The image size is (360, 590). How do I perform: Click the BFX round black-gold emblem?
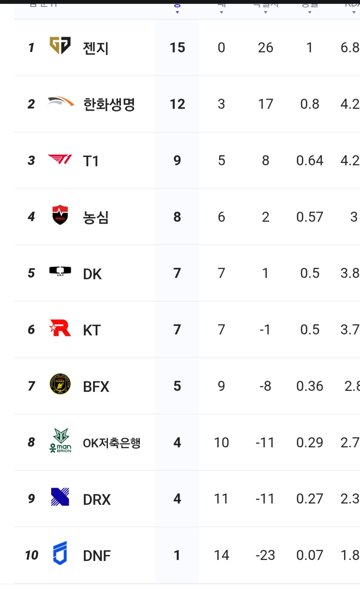(x=60, y=384)
